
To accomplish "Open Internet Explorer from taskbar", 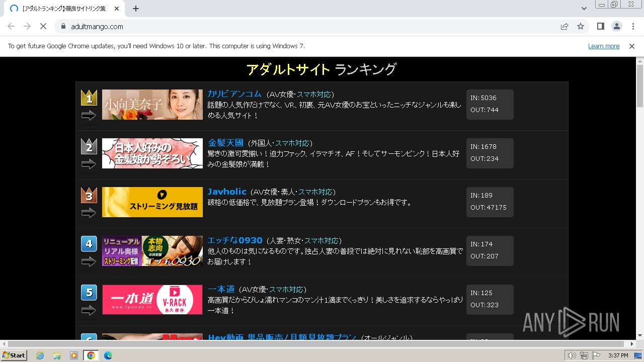I will point(40,355).
